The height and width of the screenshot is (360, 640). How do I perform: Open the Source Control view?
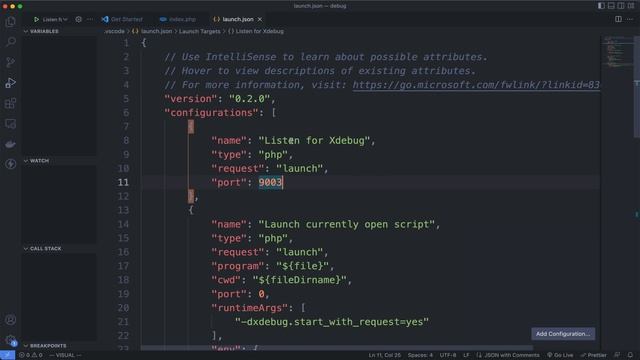pyautogui.click(x=11, y=62)
